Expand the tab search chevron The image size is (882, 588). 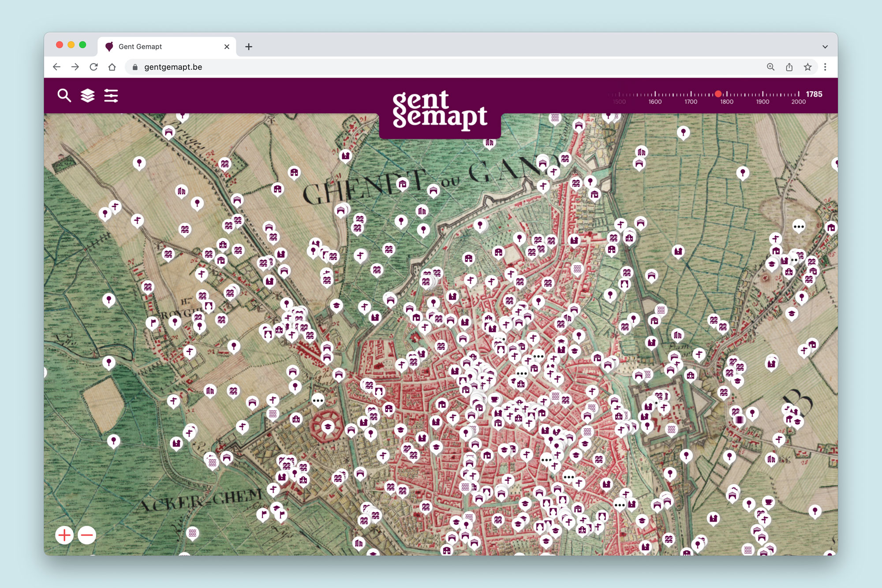(825, 46)
